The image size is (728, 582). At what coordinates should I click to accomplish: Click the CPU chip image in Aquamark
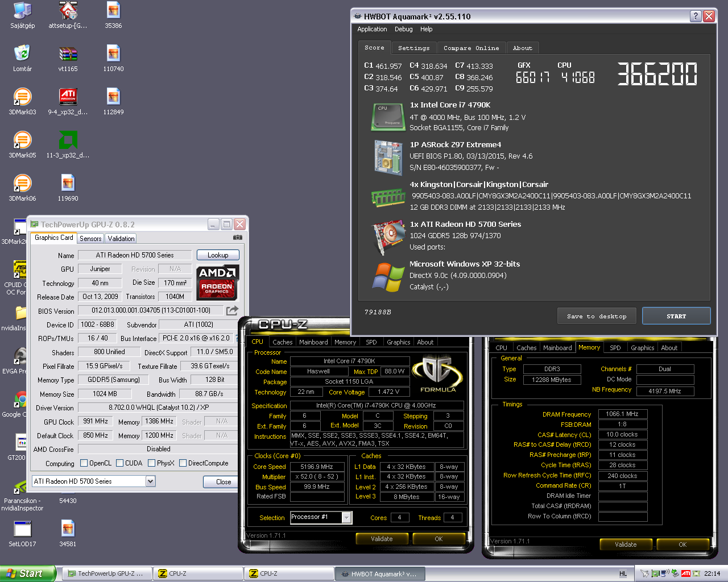(388, 117)
